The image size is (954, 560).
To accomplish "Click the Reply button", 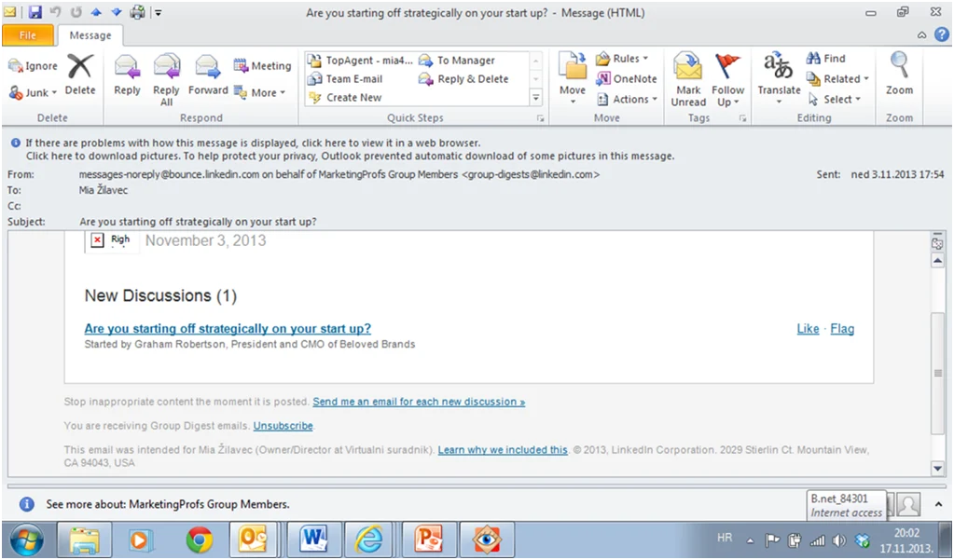I will [x=127, y=75].
